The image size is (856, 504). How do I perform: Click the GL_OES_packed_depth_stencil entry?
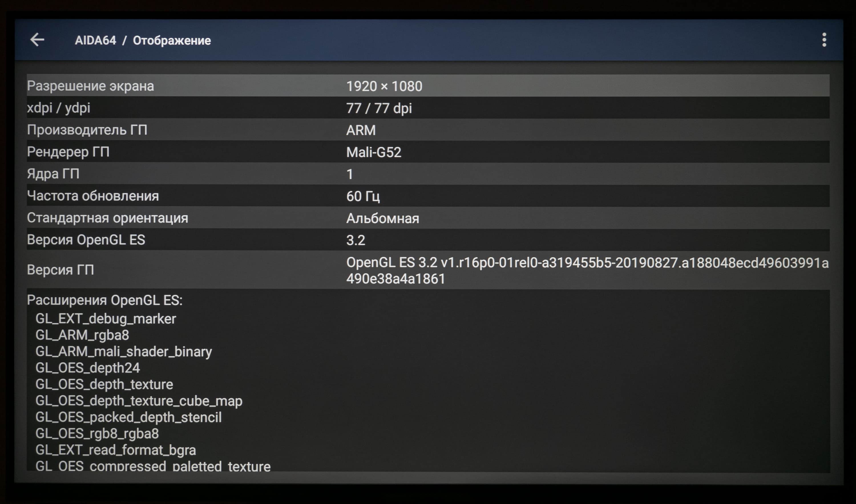click(x=128, y=417)
